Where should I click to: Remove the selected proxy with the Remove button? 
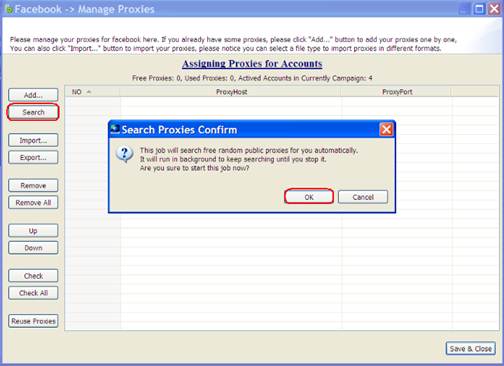33,186
